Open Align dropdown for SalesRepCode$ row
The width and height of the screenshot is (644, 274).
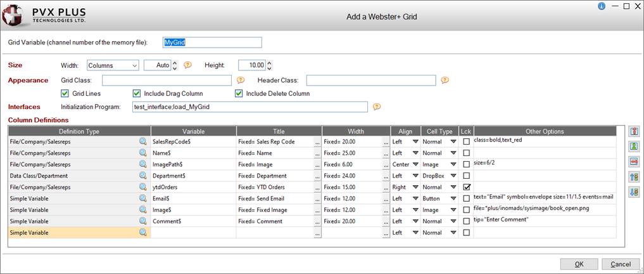(x=415, y=141)
